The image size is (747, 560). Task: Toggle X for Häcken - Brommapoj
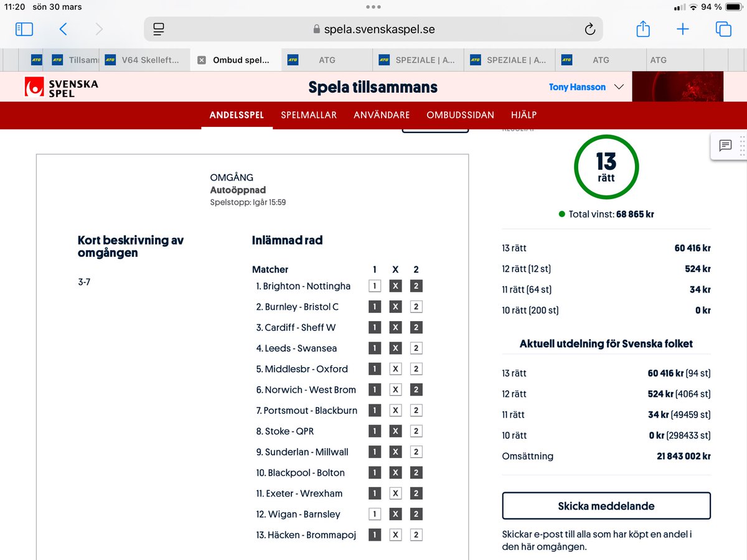pos(395,535)
